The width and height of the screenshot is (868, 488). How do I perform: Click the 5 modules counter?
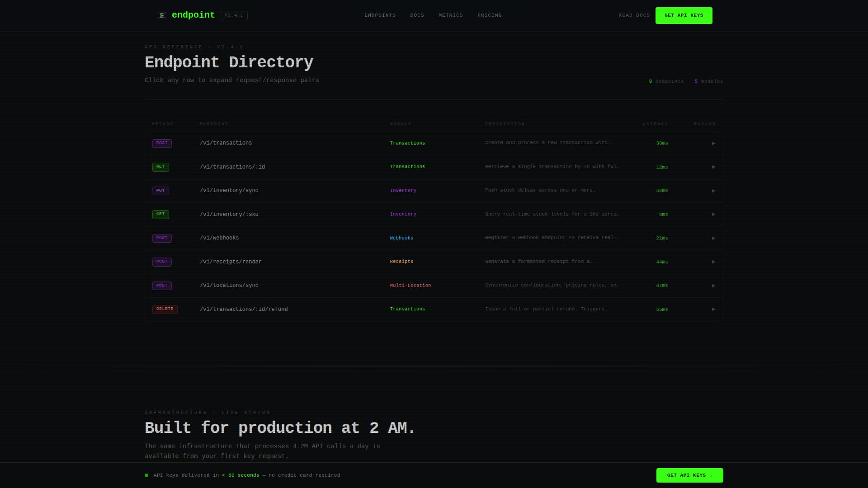pos(708,81)
